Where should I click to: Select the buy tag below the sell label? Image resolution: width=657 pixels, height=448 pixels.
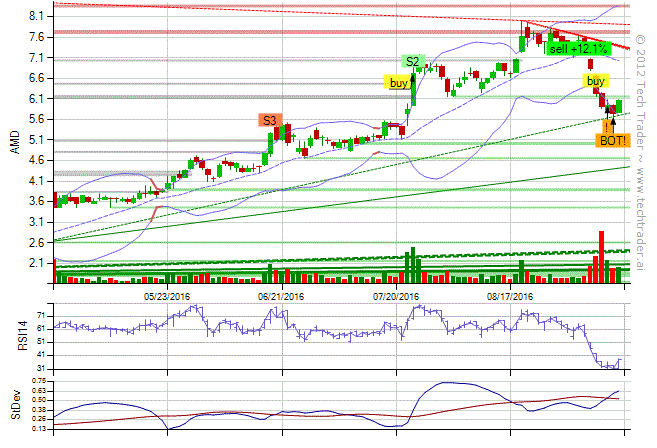(596, 80)
